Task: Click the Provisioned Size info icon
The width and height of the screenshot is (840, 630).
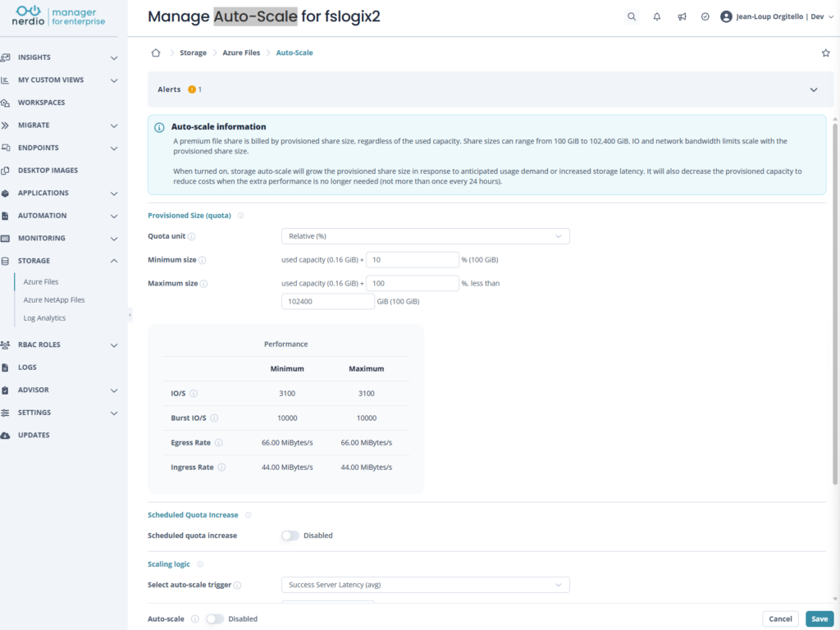Action: [x=240, y=216]
